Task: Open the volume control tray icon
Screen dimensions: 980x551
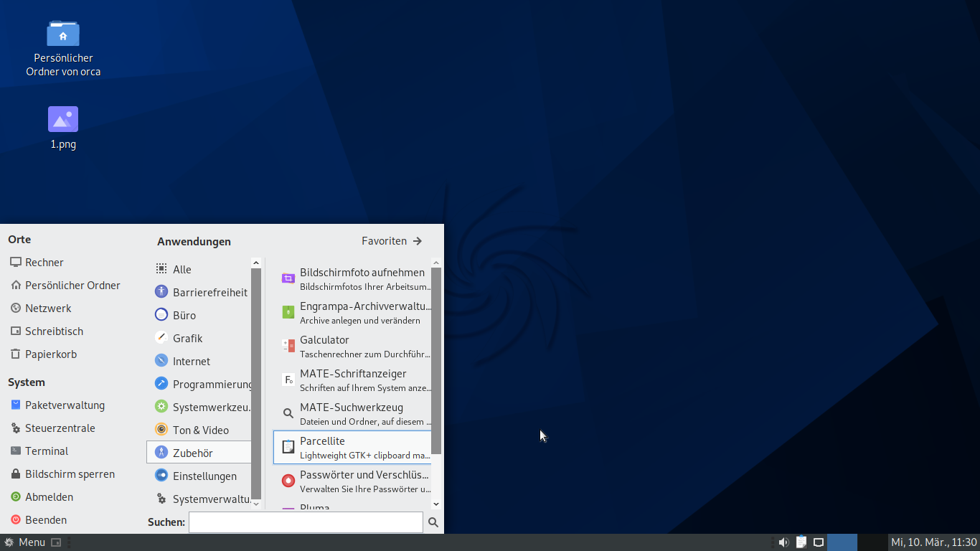Action: click(x=783, y=542)
